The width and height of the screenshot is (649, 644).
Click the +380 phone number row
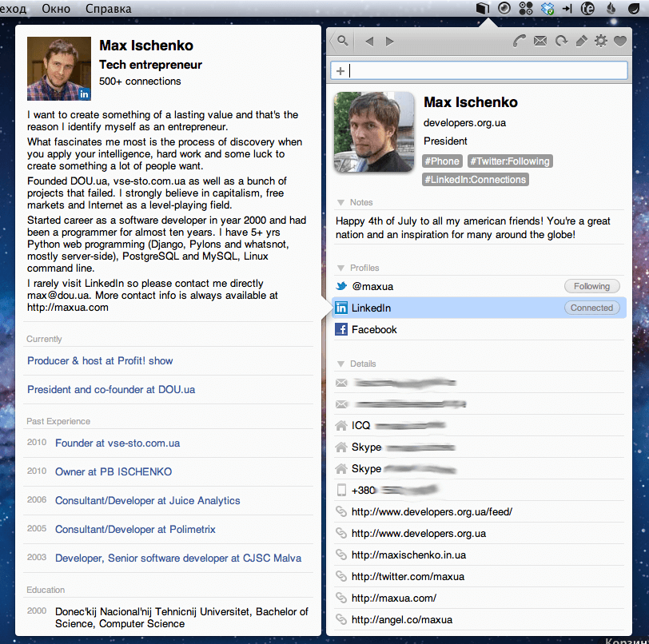click(x=479, y=490)
